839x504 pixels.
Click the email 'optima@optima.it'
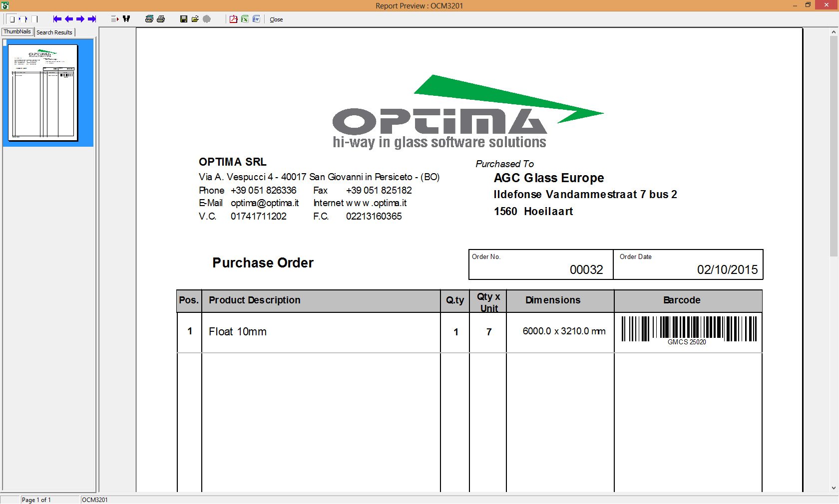265,203
